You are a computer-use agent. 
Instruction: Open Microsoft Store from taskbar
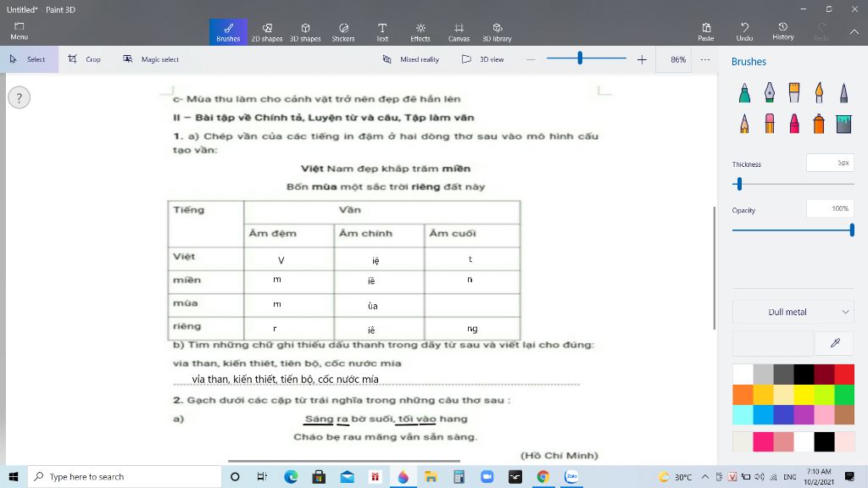(x=319, y=476)
